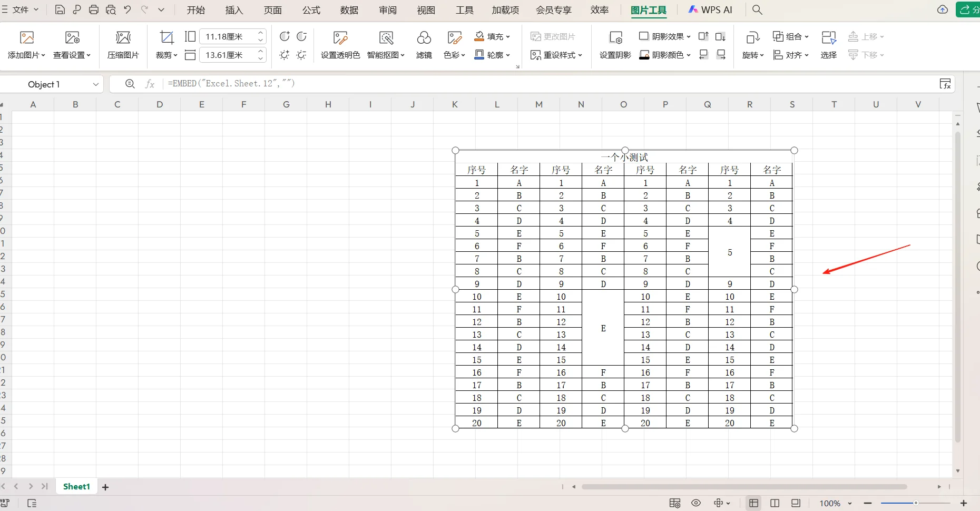Click the Compress Picture (压缩图片) button
Image resolution: width=980 pixels, height=511 pixels.
click(x=123, y=45)
